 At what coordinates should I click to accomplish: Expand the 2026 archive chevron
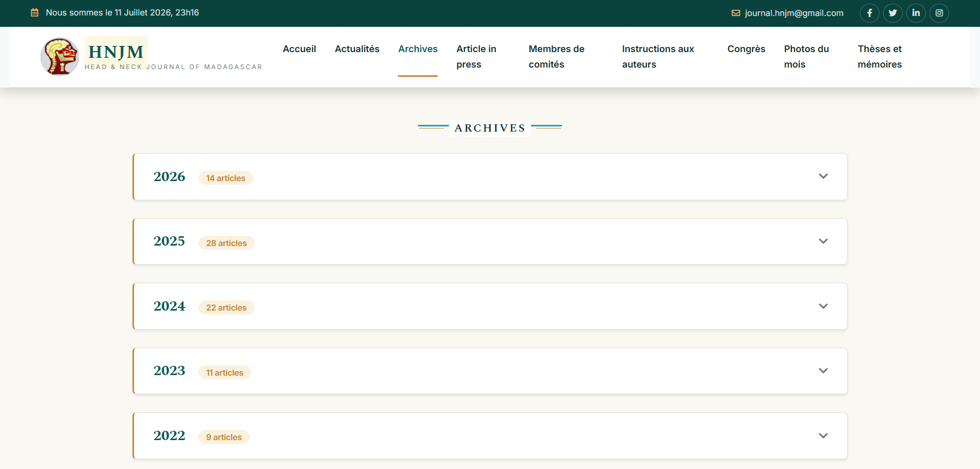coord(823,176)
